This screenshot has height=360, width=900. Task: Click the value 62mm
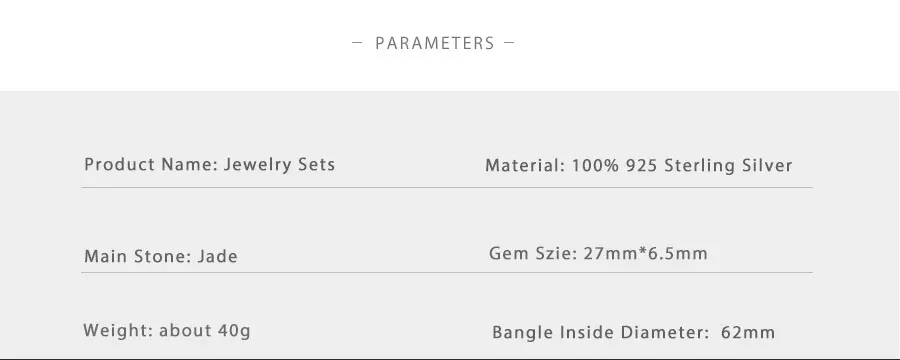pyautogui.click(x=748, y=332)
